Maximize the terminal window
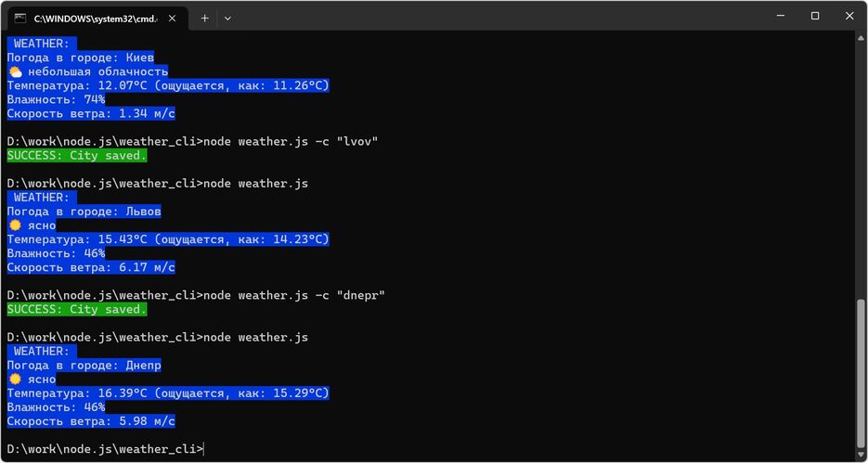The height and width of the screenshot is (463, 868). (815, 16)
